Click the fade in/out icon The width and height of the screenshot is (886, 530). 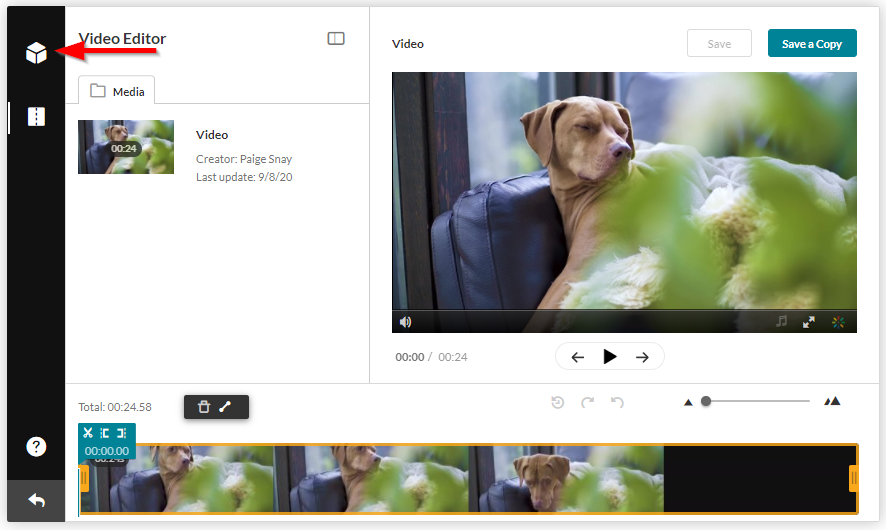pyautogui.click(x=225, y=407)
